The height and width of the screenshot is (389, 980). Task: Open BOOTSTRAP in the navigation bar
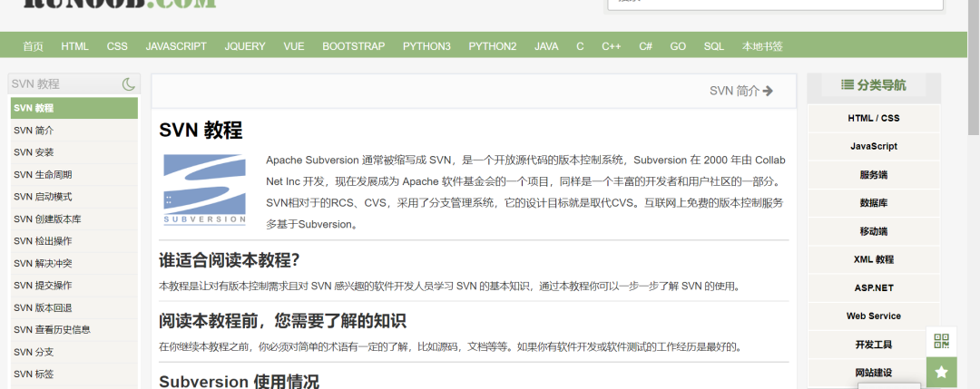354,46
